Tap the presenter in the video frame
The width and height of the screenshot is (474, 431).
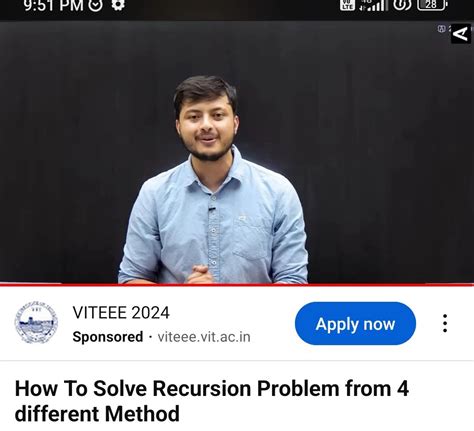213,180
